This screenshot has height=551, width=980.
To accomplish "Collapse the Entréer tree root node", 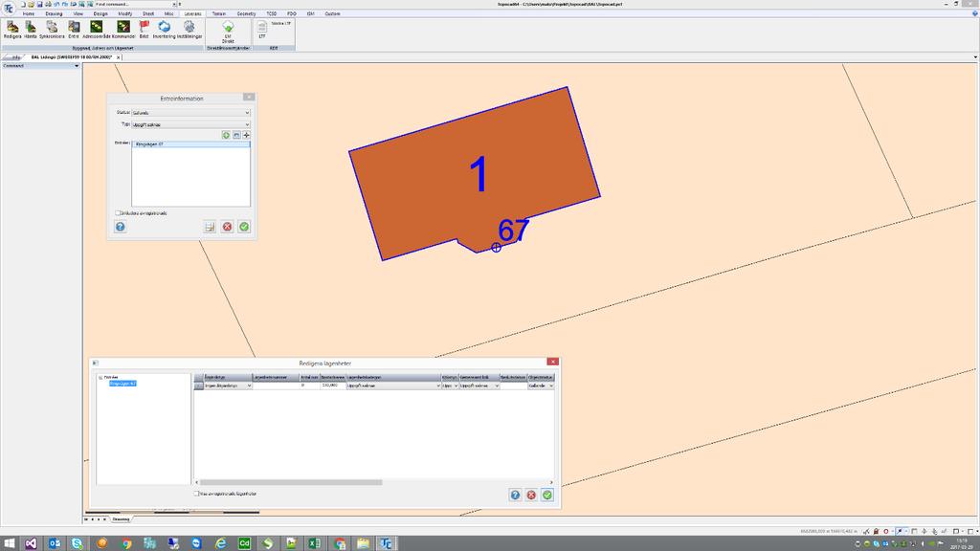I will [x=100, y=377].
